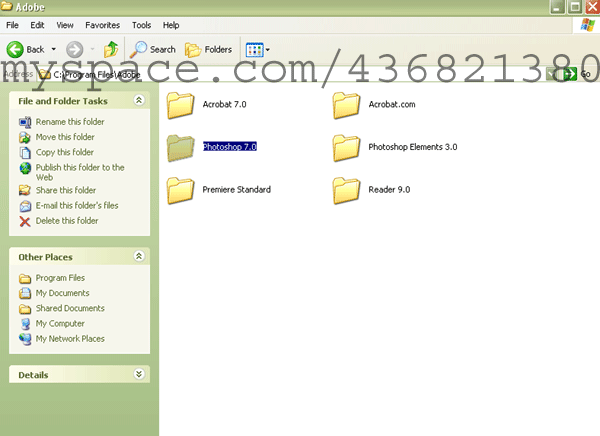The width and height of the screenshot is (600, 436).
Task: Click Delete this folder link
Action: point(67,221)
